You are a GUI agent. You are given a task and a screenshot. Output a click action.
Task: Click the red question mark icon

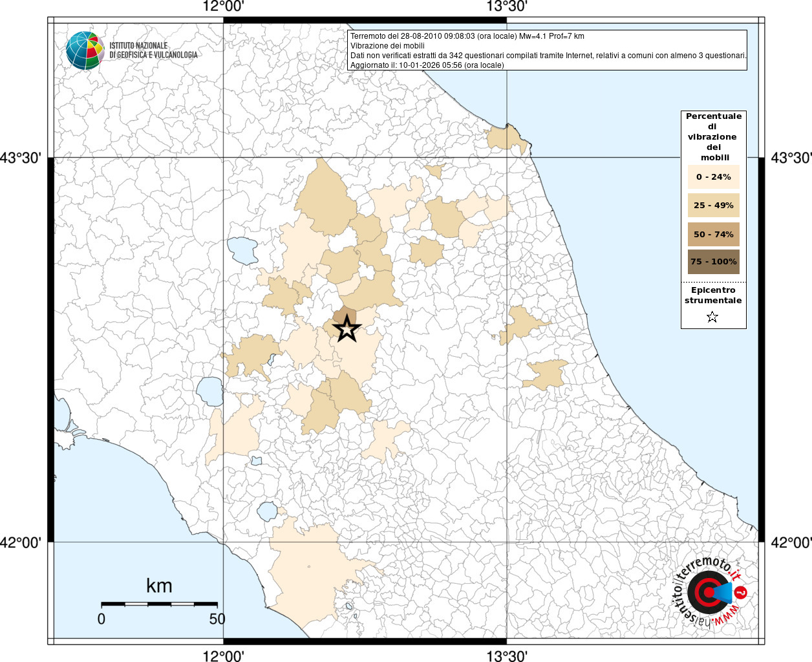(741, 593)
